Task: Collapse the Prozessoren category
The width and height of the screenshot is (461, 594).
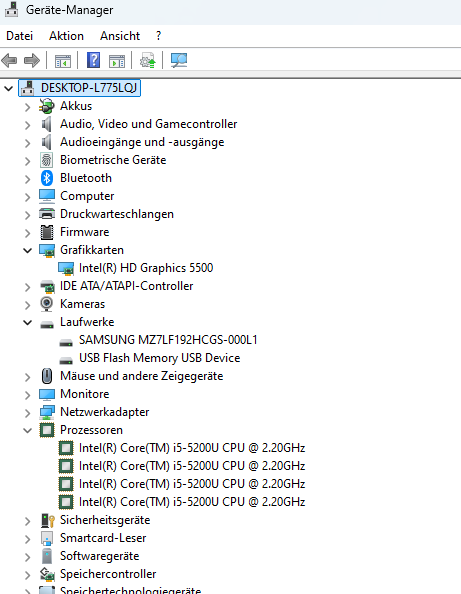Action: pyautogui.click(x=28, y=430)
